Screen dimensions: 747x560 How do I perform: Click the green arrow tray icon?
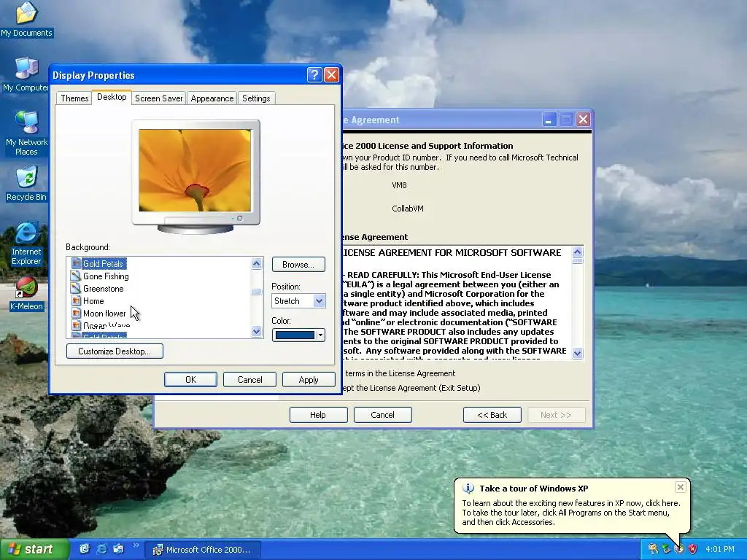click(x=666, y=549)
